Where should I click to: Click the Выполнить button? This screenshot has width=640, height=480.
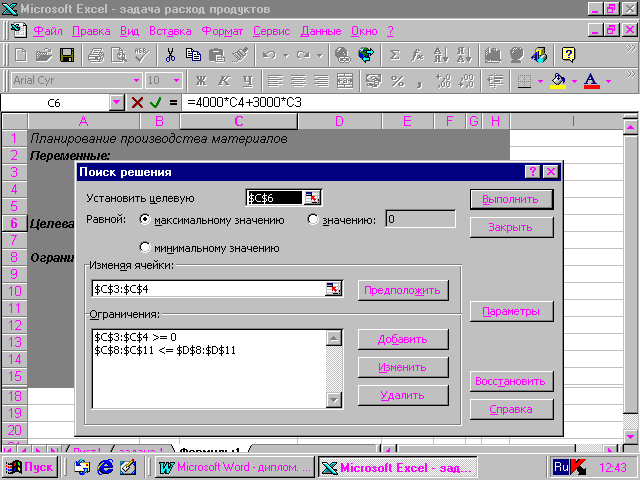511,199
